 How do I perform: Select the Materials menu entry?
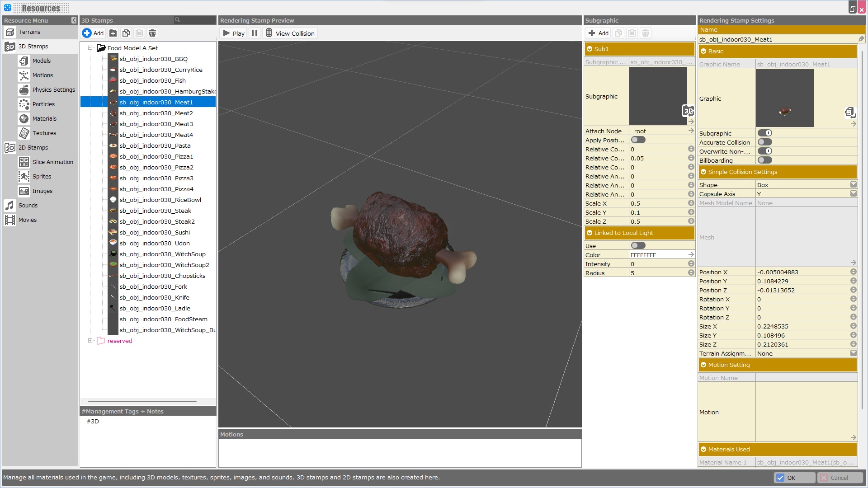tap(44, 119)
